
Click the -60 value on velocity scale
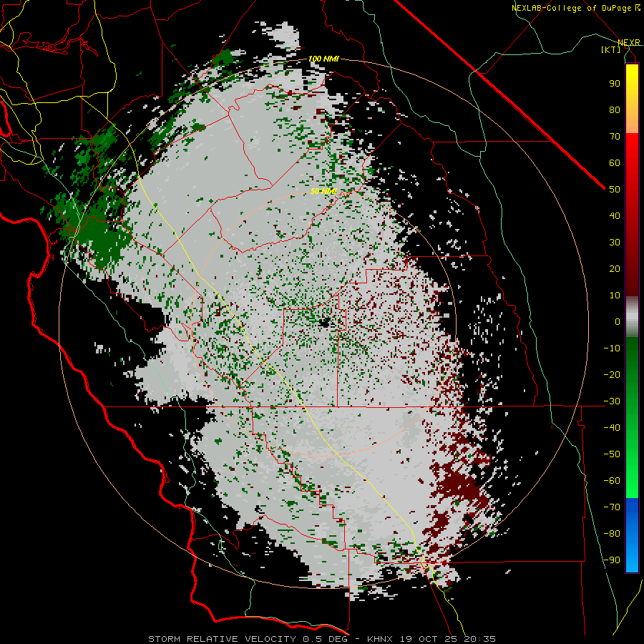coord(612,481)
